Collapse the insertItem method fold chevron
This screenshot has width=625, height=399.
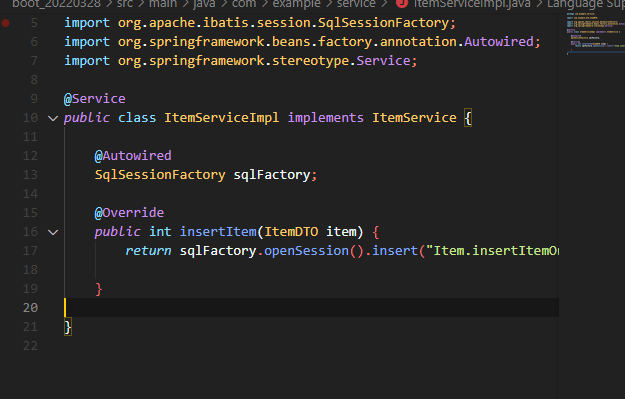pos(53,232)
